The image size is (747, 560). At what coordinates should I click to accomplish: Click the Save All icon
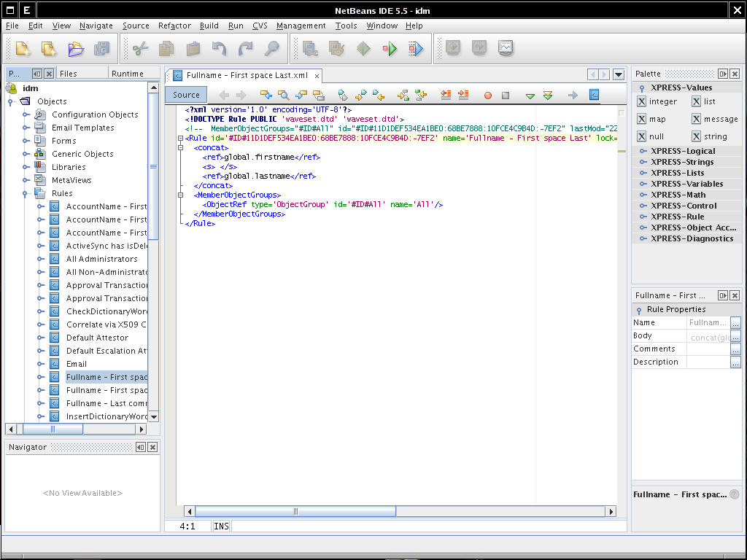click(101, 48)
